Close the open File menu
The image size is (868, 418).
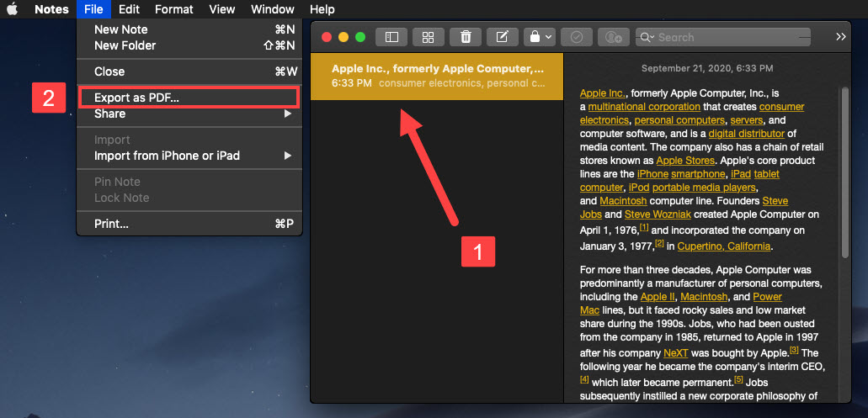click(93, 9)
